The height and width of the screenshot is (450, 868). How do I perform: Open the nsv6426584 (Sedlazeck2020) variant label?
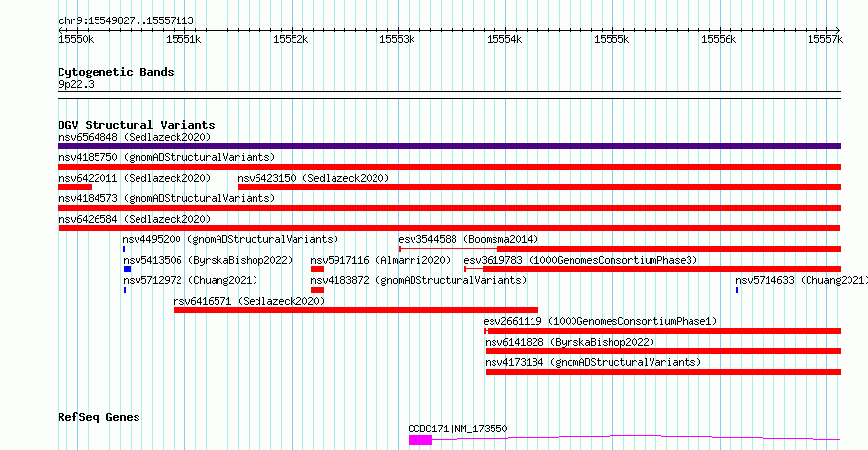click(135, 219)
